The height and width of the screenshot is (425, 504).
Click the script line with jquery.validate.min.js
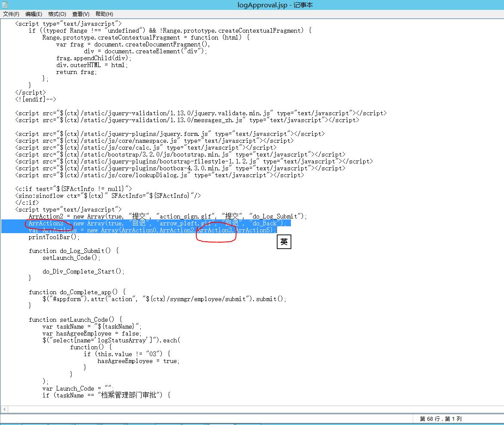coord(201,113)
